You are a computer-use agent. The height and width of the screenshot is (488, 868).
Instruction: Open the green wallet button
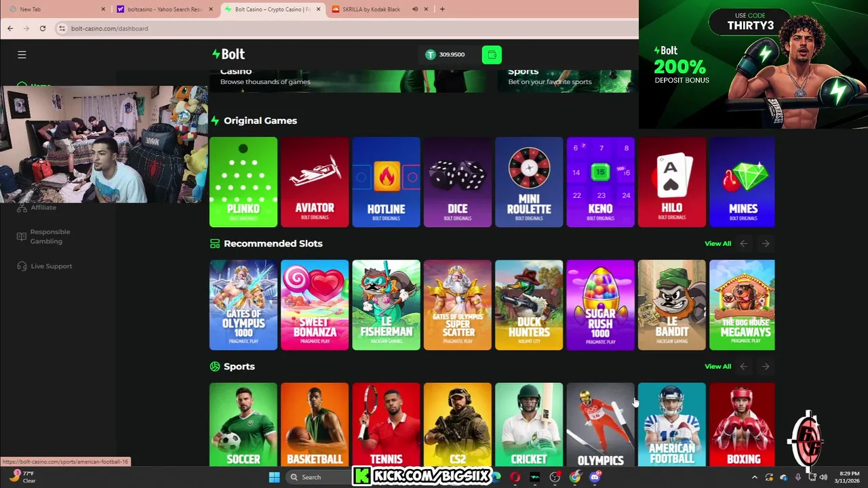[x=492, y=54]
